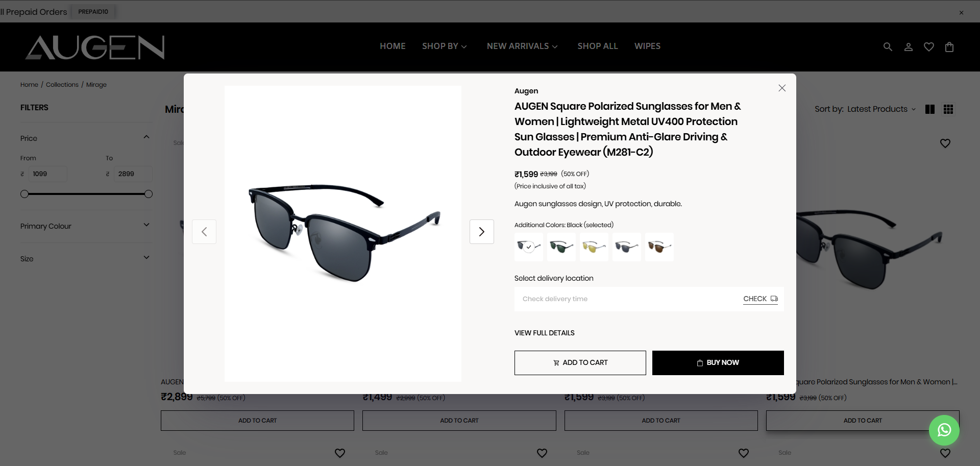
Task: Click Home breadcrumb link
Action: (29, 85)
